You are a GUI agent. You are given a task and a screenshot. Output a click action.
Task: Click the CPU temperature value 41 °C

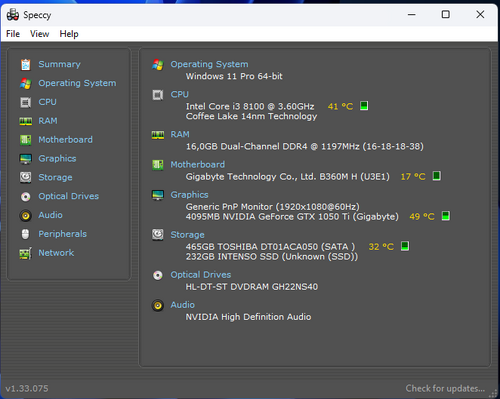coord(340,107)
